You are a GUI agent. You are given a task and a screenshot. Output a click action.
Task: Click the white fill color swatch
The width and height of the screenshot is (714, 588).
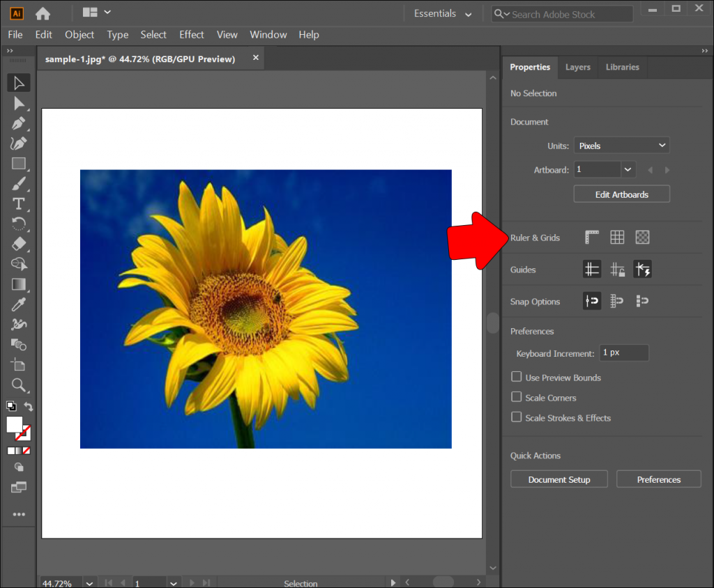pos(15,426)
